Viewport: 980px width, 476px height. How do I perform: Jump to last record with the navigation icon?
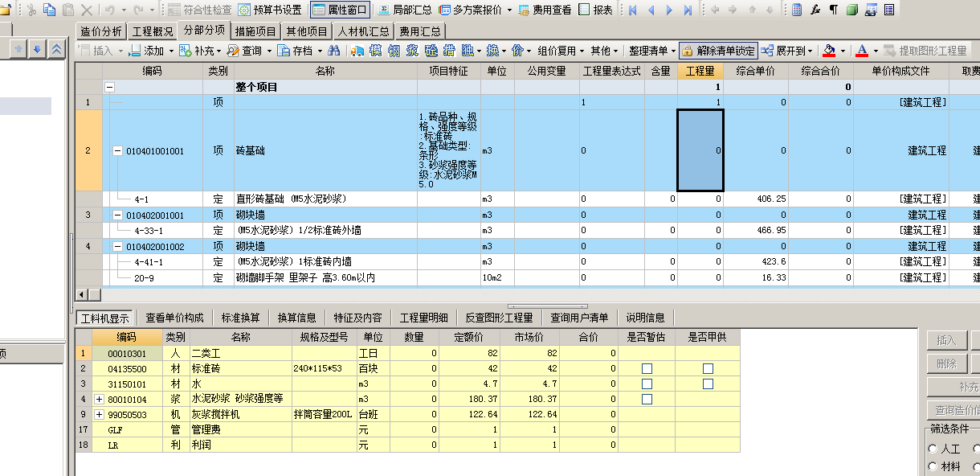pyautogui.click(x=688, y=10)
